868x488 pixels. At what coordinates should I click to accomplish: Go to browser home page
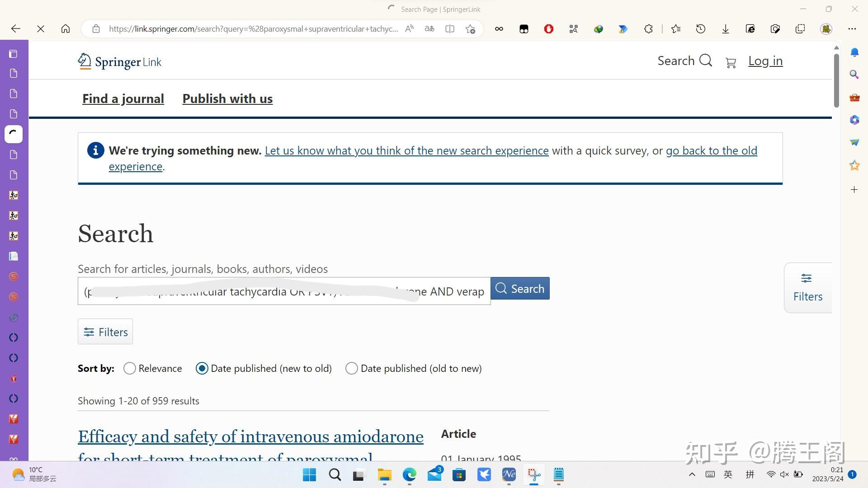tap(66, 29)
